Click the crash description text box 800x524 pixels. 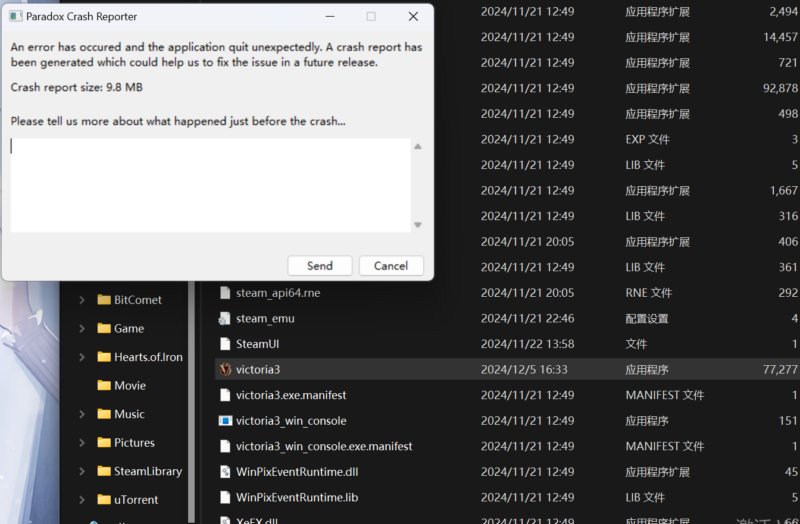click(x=210, y=185)
